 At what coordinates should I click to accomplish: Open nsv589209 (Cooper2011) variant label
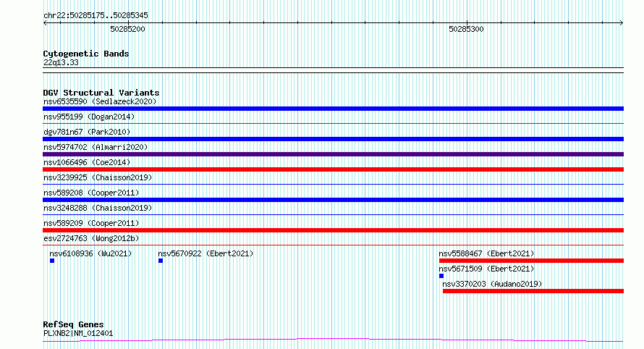pyautogui.click(x=91, y=223)
